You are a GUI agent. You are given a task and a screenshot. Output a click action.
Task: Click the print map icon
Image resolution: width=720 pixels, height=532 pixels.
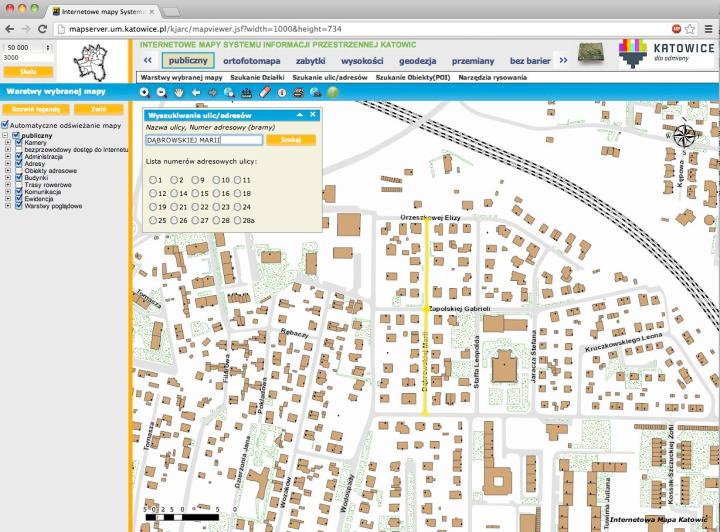[298, 92]
